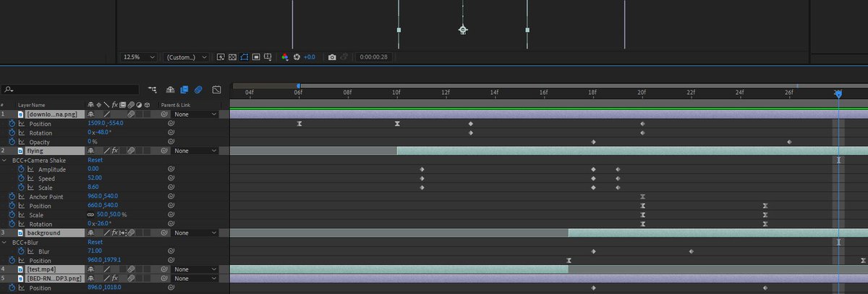Click the work area start handle
Screen dimensions: 868x294
point(299,85)
